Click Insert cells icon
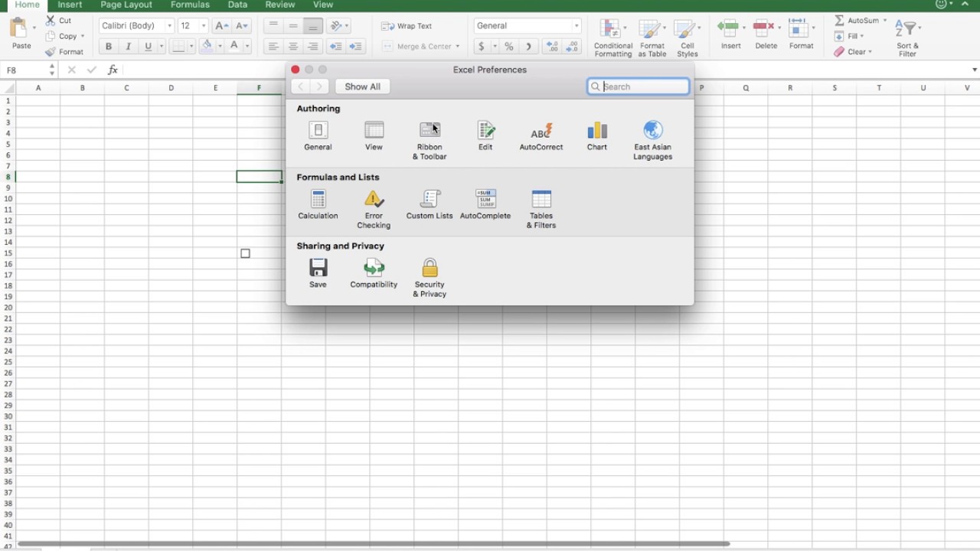Image resolution: width=980 pixels, height=551 pixels. click(728, 28)
